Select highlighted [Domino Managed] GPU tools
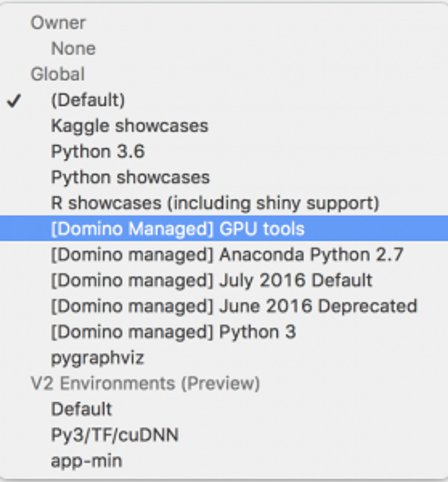The width and height of the screenshot is (448, 482). click(178, 229)
